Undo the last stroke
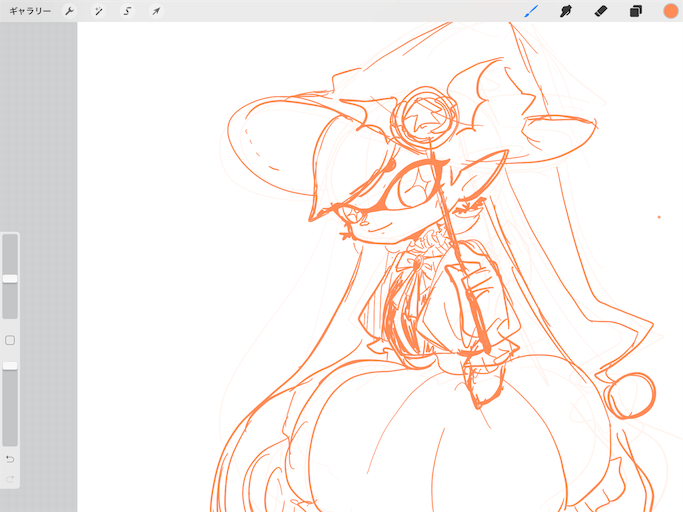The image size is (683, 512). [x=10, y=459]
